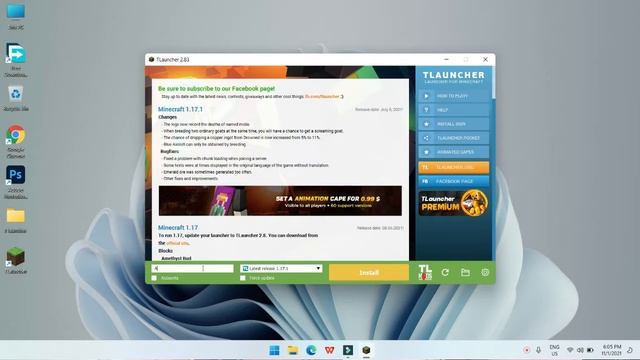The width and height of the screenshot is (640, 360).
Task: Click the Install Skin sidebar button
Action: (x=453, y=124)
